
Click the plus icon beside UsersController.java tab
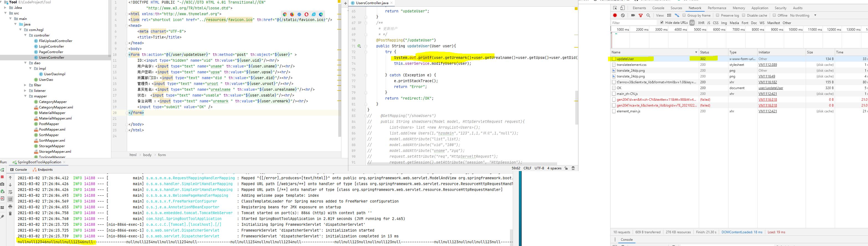click(345, 3)
